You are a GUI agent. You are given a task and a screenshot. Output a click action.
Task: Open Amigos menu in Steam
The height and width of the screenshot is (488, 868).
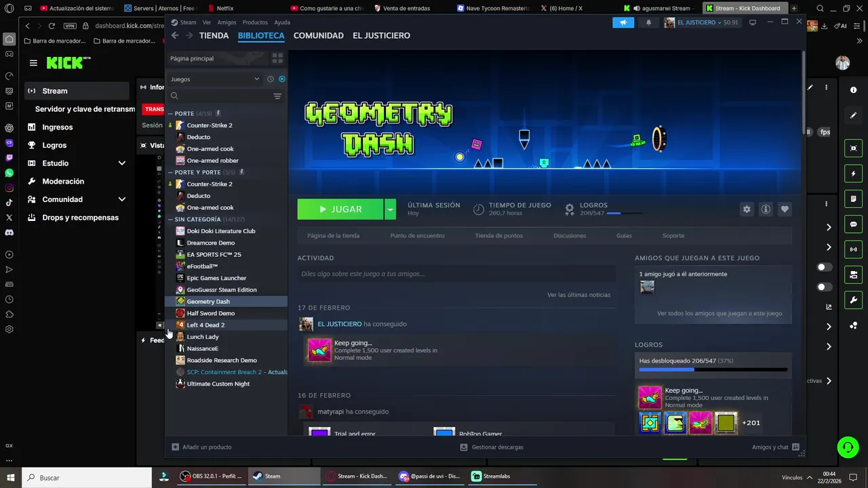(x=226, y=22)
